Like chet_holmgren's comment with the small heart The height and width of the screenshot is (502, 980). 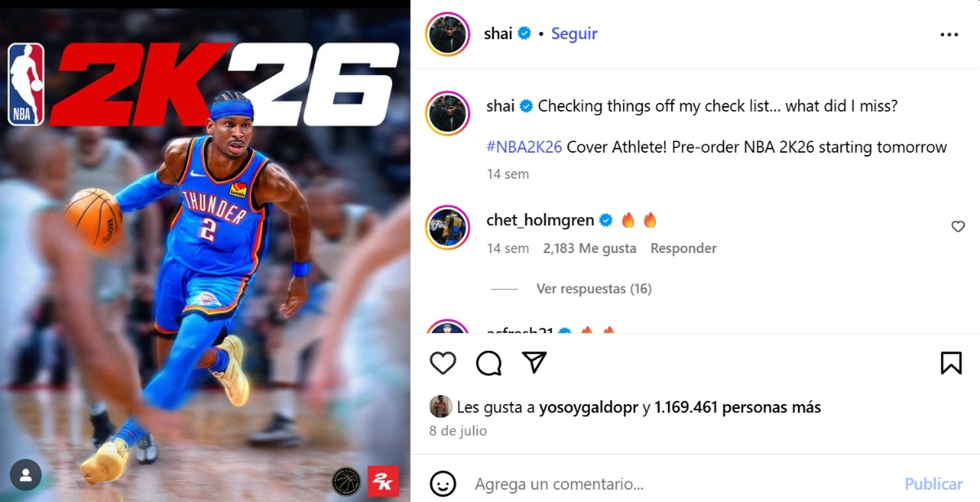point(958,227)
